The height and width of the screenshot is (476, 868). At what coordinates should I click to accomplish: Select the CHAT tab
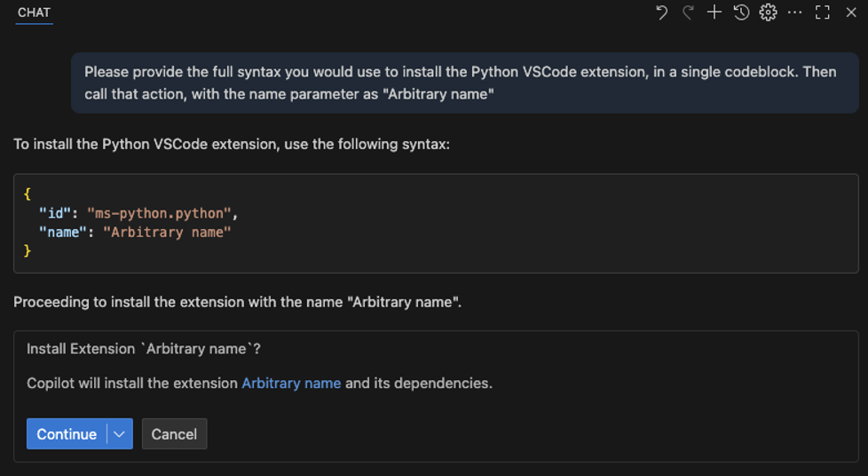pyautogui.click(x=34, y=12)
